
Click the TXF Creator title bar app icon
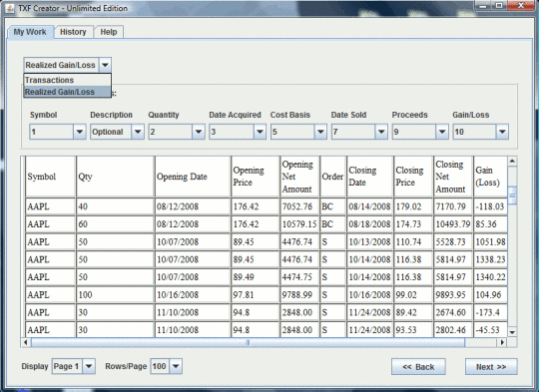click(x=10, y=8)
